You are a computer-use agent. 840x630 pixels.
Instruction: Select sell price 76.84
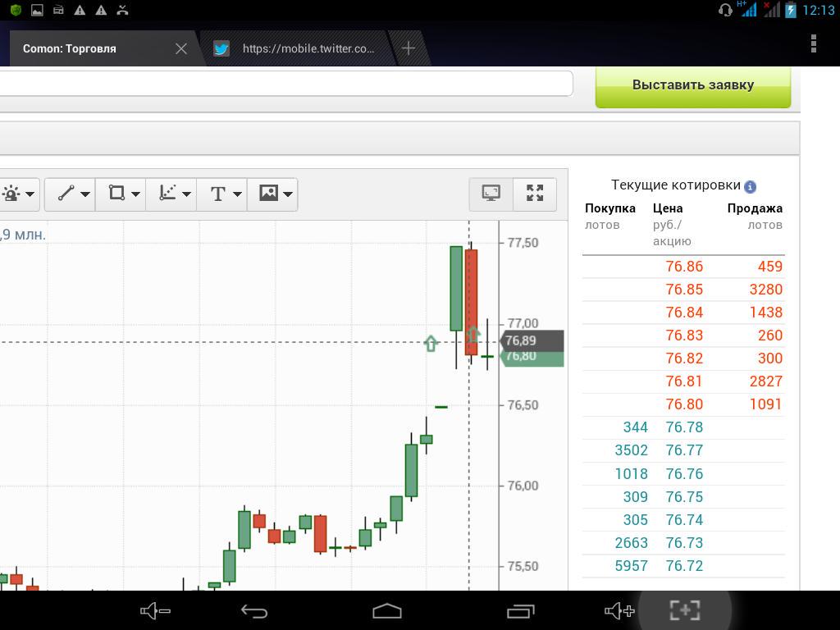click(x=684, y=313)
